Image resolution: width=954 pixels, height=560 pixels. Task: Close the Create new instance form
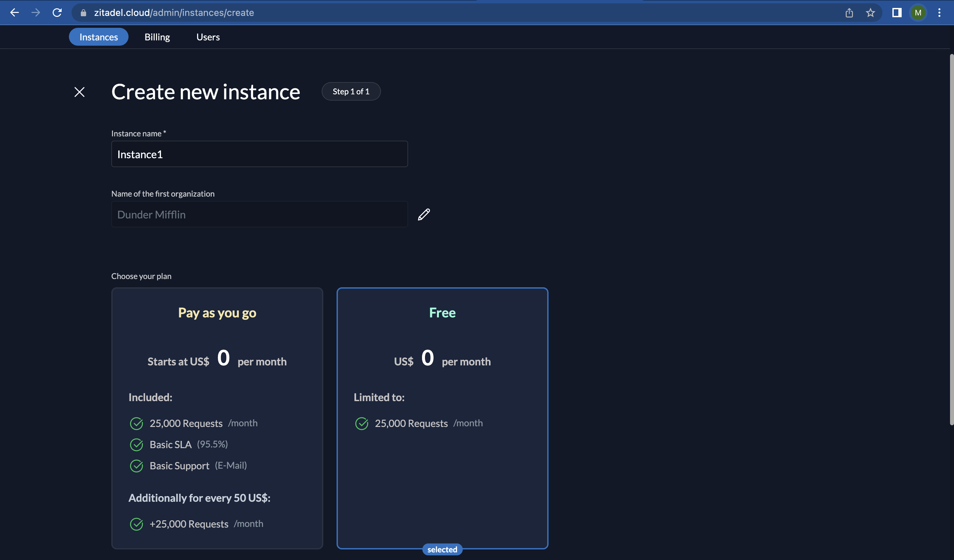coord(79,92)
